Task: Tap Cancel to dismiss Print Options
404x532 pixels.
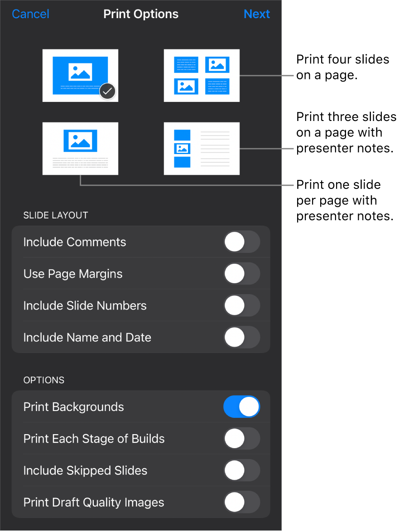Action: (30, 14)
